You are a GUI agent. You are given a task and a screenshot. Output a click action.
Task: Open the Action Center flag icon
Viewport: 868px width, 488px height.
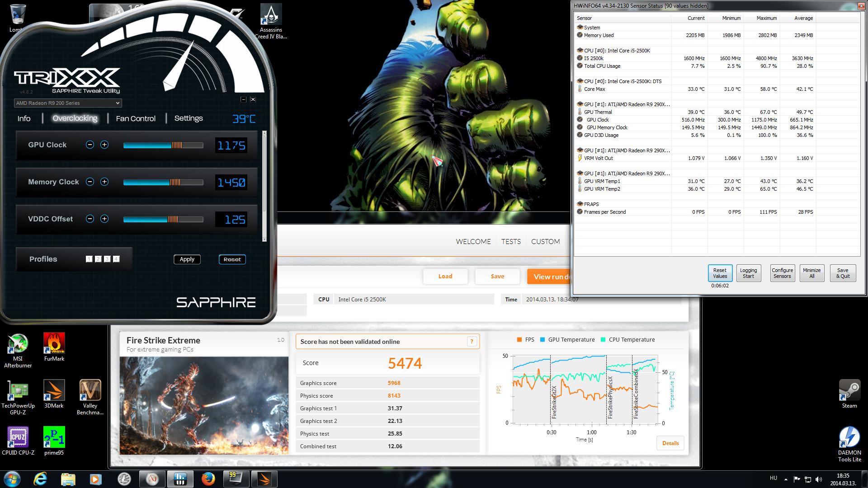[x=797, y=479]
